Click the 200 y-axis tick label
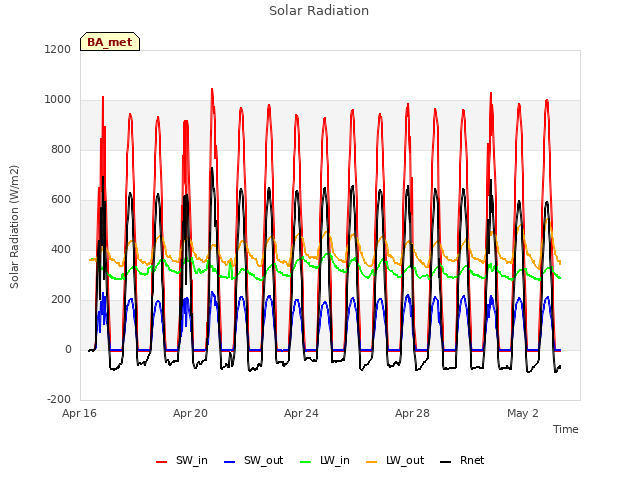Image resolution: width=640 pixels, height=480 pixels. pyautogui.click(x=61, y=300)
